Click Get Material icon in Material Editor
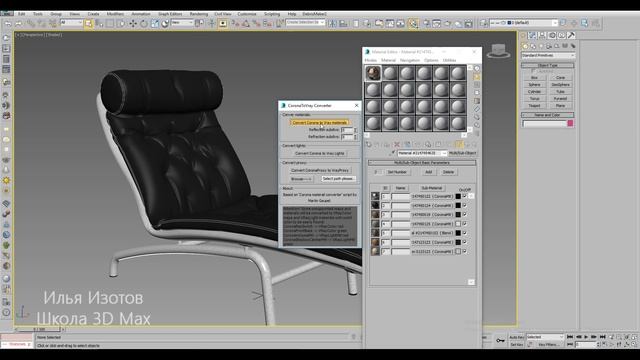Viewport: 640px width, 360px height. (x=369, y=144)
